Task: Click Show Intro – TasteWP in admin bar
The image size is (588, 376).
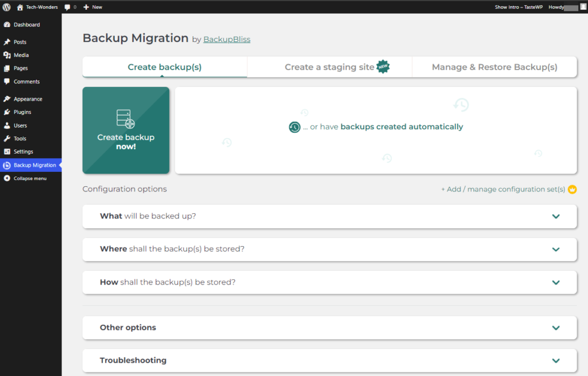Action: [519, 7]
